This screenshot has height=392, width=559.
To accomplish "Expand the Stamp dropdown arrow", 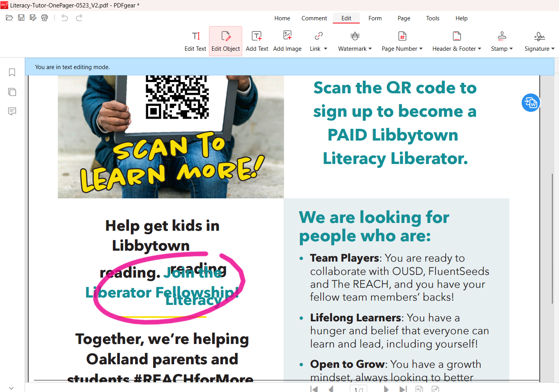I will tap(511, 49).
